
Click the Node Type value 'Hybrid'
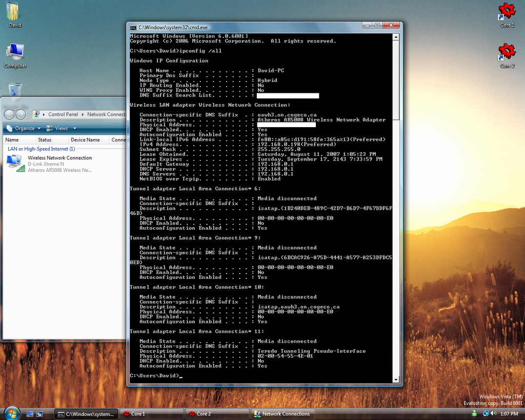coord(267,81)
